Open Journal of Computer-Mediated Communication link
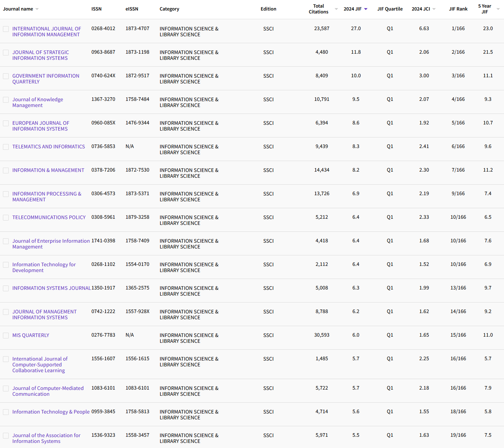The image size is (504, 448). pos(48,391)
